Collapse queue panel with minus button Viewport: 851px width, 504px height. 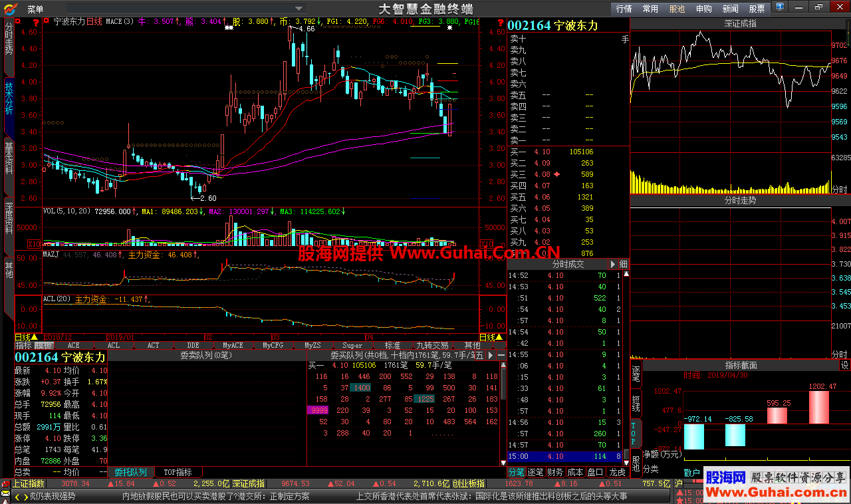[x=501, y=356]
